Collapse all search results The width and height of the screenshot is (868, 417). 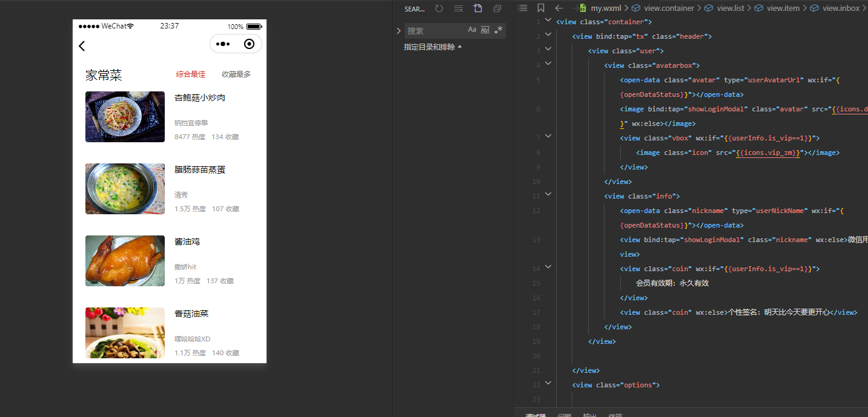coord(497,8)
